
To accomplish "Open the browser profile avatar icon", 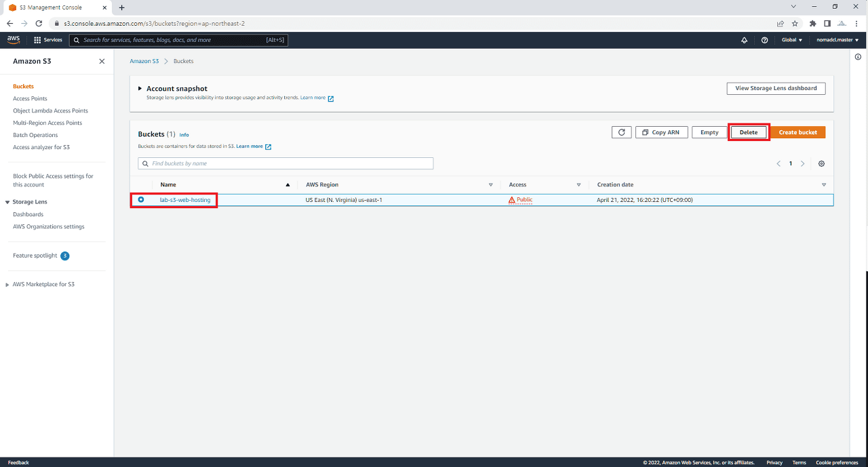I will click(843, 23).
